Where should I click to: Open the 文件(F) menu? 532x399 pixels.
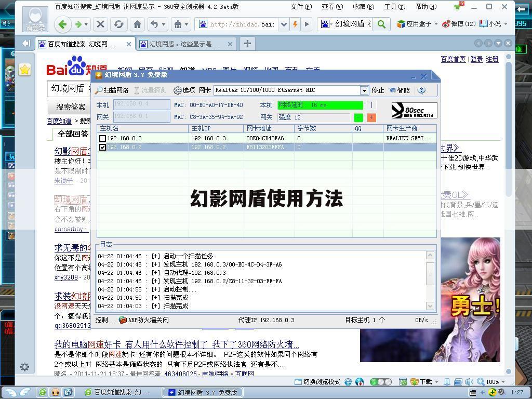(x=301, y=6)
